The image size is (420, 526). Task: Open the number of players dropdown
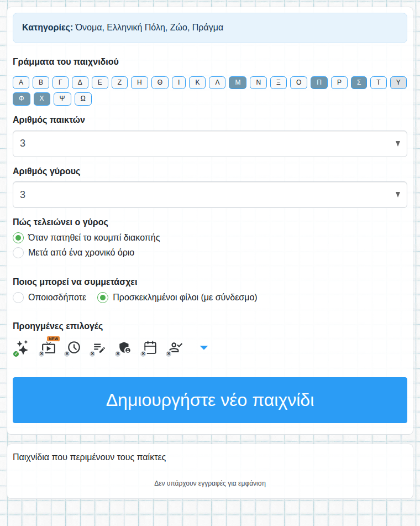(x=210, y=144)
